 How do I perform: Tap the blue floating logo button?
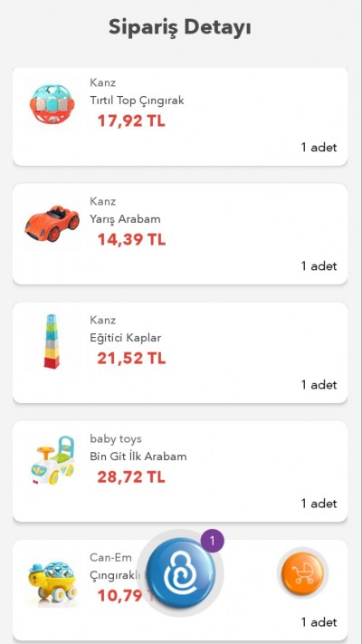click(181, 573)
